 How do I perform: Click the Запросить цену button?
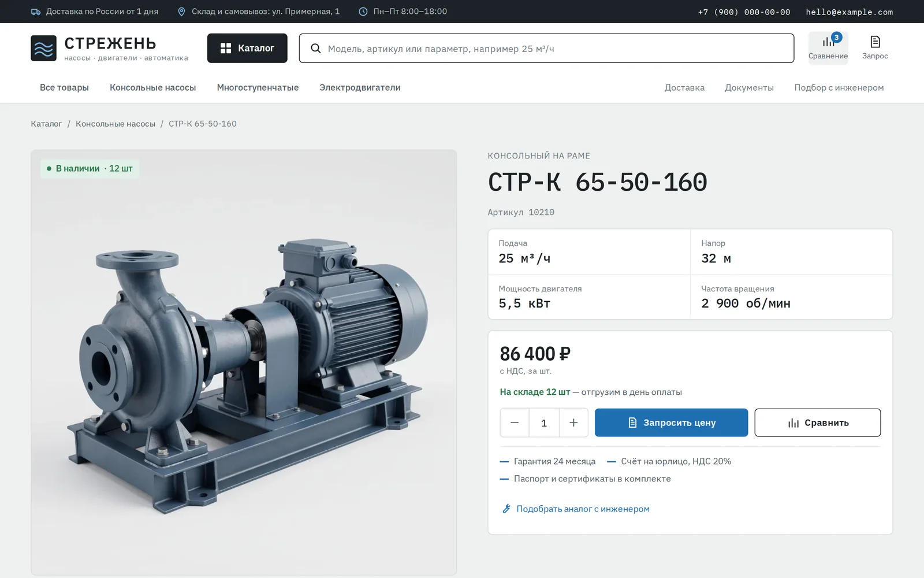pos(671,423)
